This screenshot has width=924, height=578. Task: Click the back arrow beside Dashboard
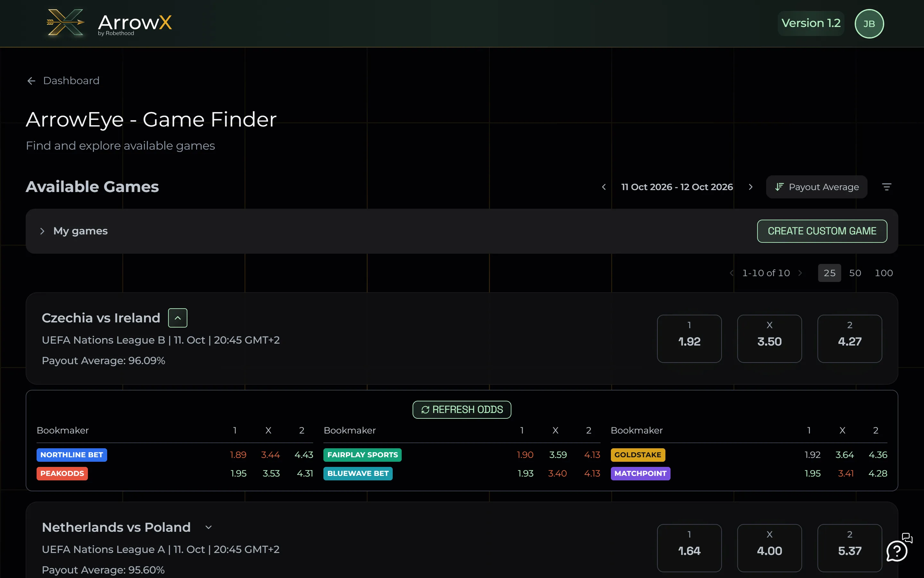coord(31,81)
